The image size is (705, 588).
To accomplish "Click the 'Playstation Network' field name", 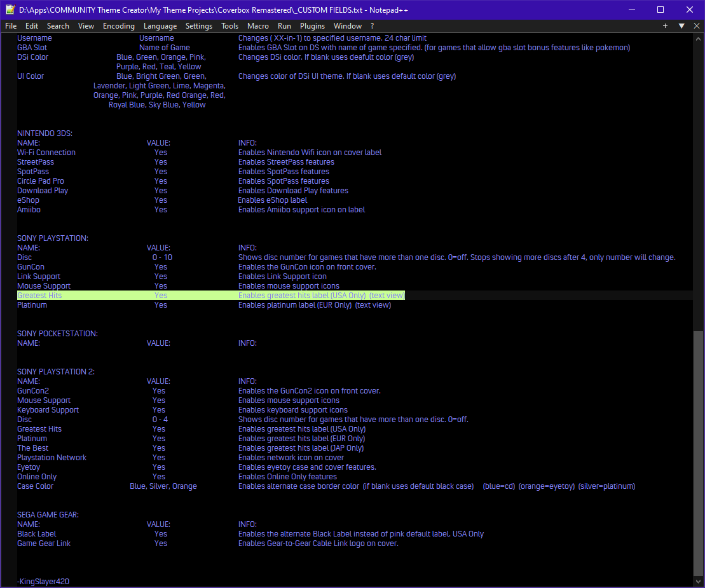I will tap(51, 458).
